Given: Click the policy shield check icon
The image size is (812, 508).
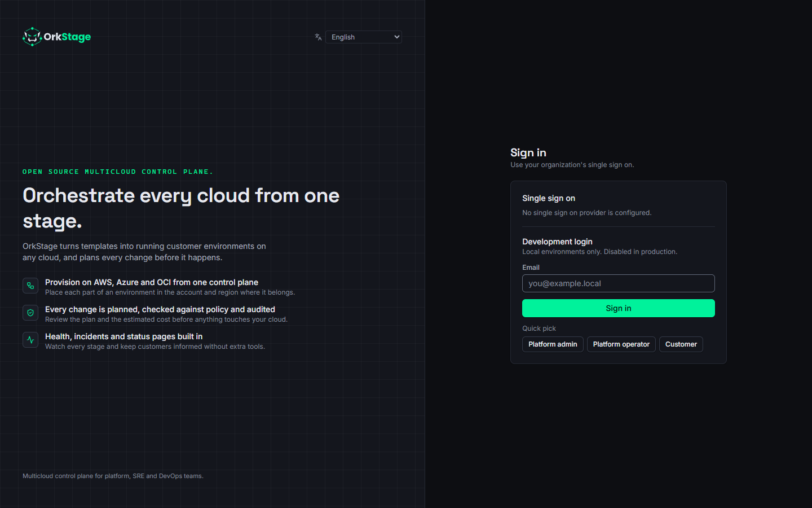Looking at the screenshot, I should click(x=30, y=313).
